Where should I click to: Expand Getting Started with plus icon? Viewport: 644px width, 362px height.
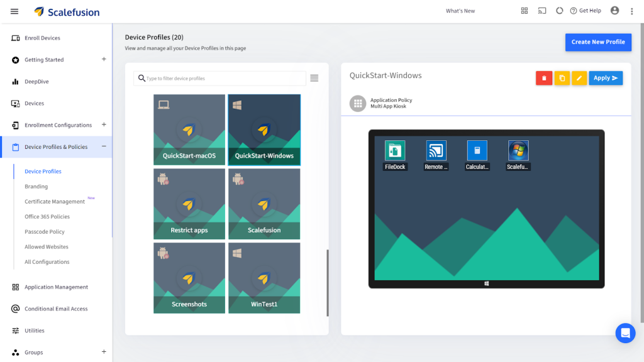[x=104, y=59]
